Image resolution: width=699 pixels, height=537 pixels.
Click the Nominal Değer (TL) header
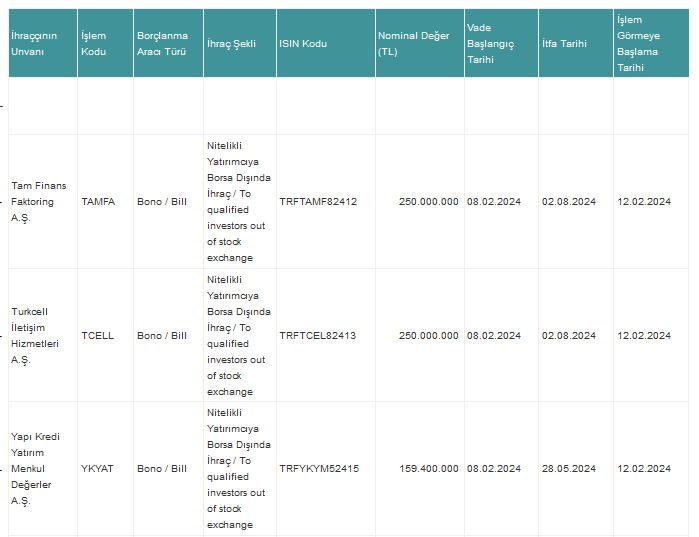pos(420,43)
